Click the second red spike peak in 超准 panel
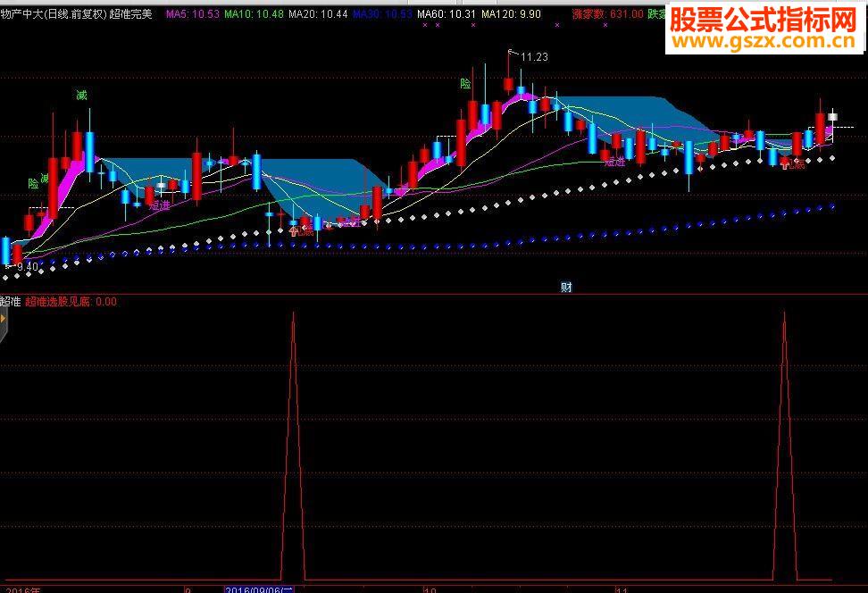The width and height of the screenshot is (868, 593). pyautogui.click(x=784, y=314)
